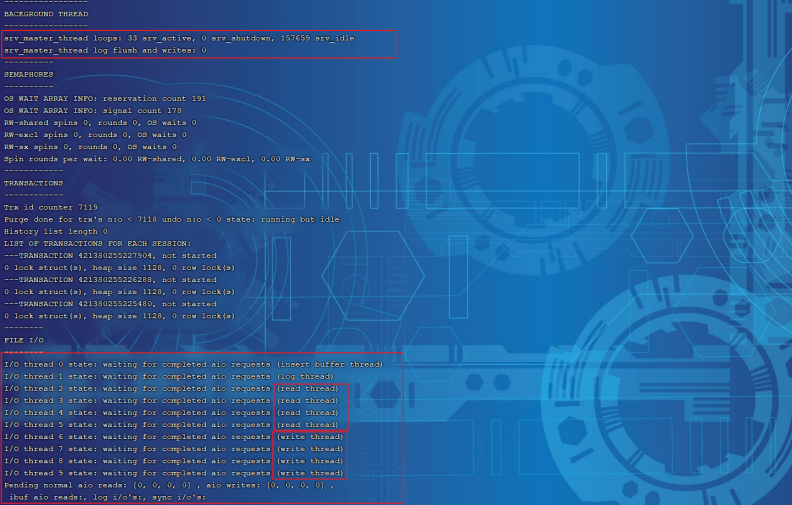Select line 'srv_master_thread log flush and writes: 0'
This screenshot has height=505, width=792.
[x=105, y=50]
